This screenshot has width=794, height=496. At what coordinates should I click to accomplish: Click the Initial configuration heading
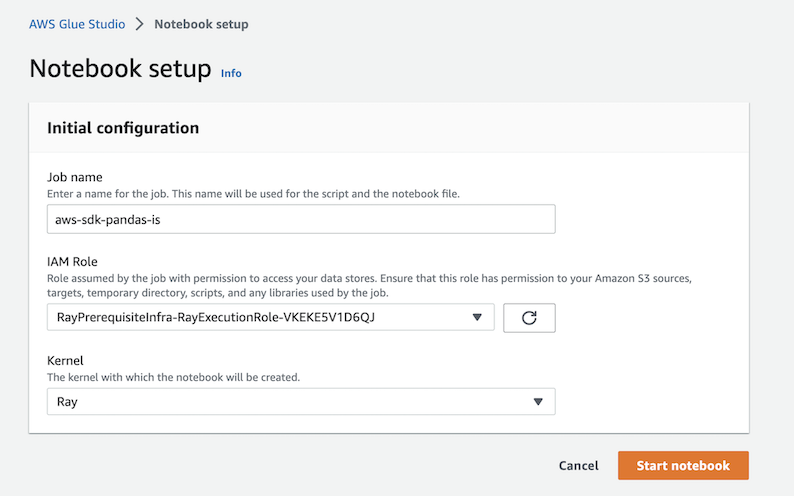click(123, 128)
